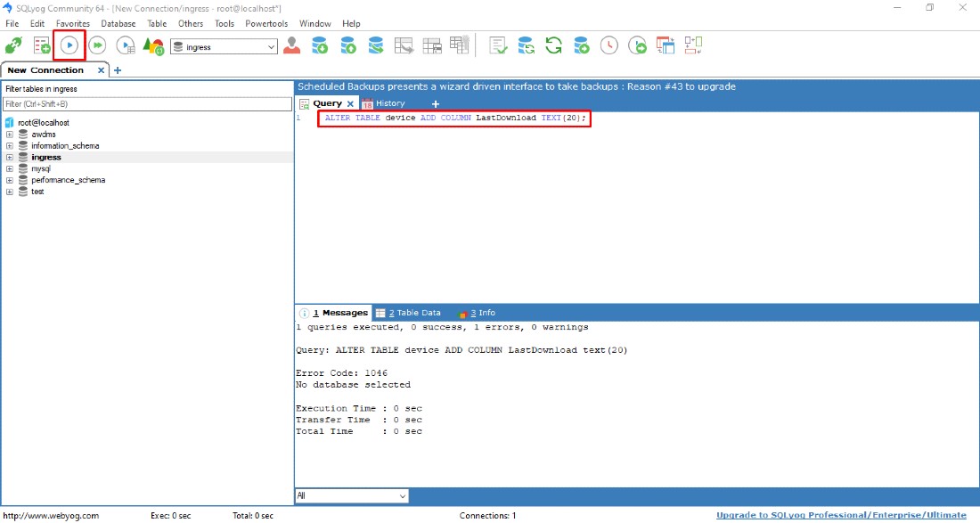Viewport: 980px width, 523px height.
Task: Select the root@localhost tree node
Action: [43, 123]
